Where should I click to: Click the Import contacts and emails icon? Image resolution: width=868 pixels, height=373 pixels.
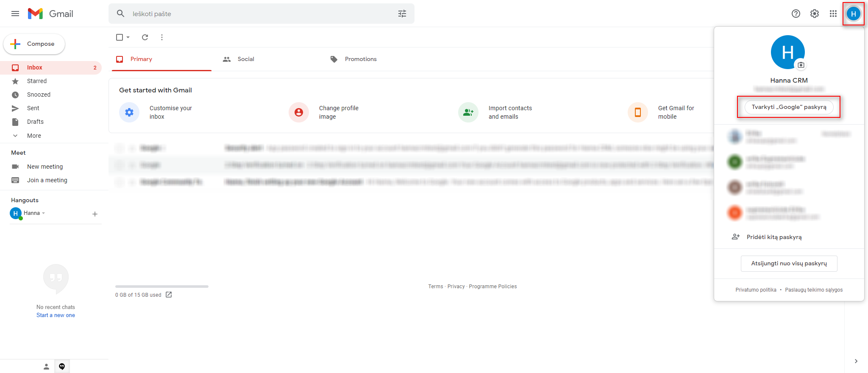point(468,112)
